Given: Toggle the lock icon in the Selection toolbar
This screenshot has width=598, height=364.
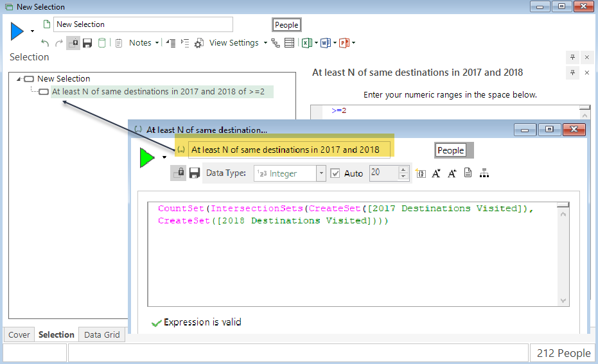Looking at the screenshot, I should (x=73, y=43).
